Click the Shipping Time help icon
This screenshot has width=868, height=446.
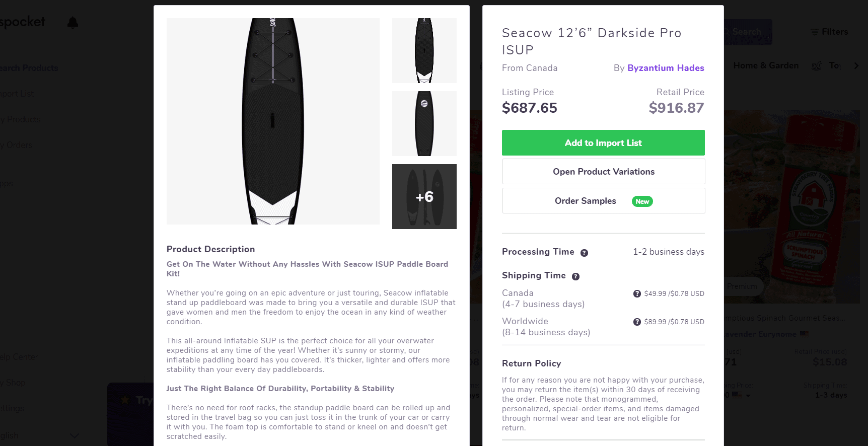coord(575,276)
